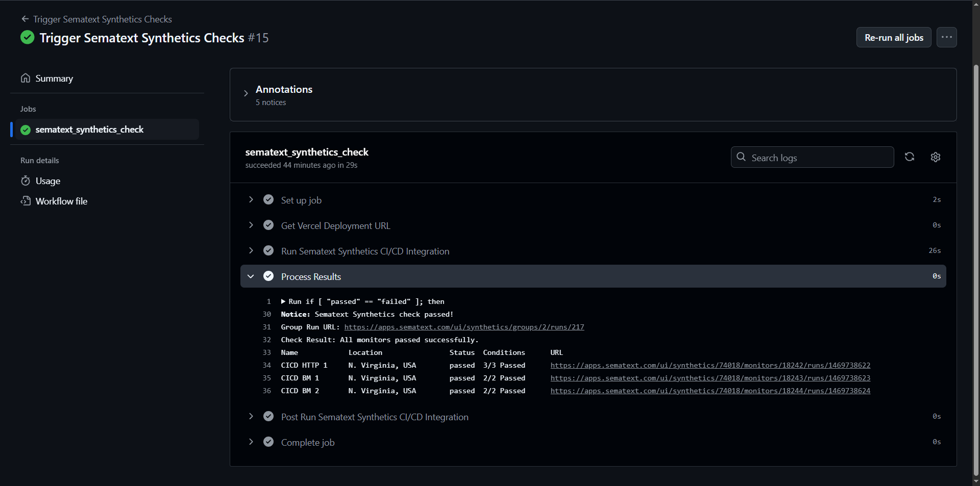Image resolution: width=980 pixels, height=486 pixels.
Task: Click the refresh logs icon
Action: 910,157
